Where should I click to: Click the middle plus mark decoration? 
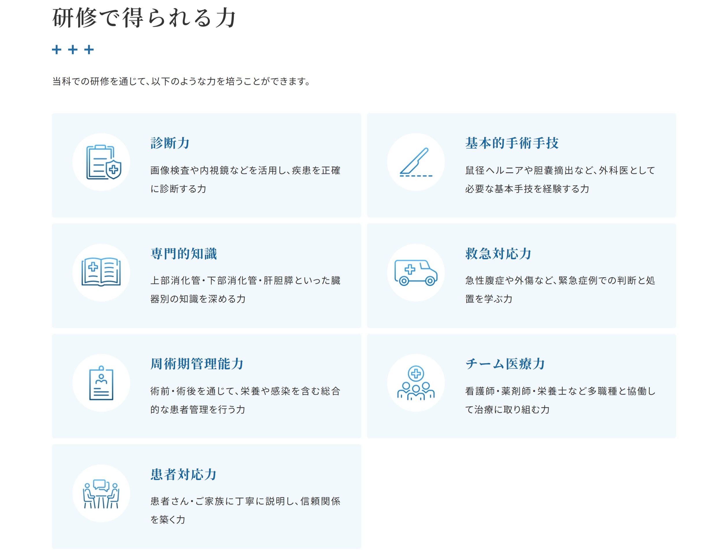pyautogui.click(x=72, y=50)
